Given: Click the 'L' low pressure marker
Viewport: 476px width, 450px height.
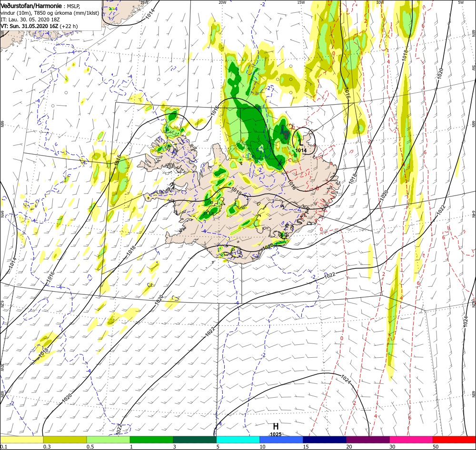Looking at the screenshot, I should [x=301, y=142].
